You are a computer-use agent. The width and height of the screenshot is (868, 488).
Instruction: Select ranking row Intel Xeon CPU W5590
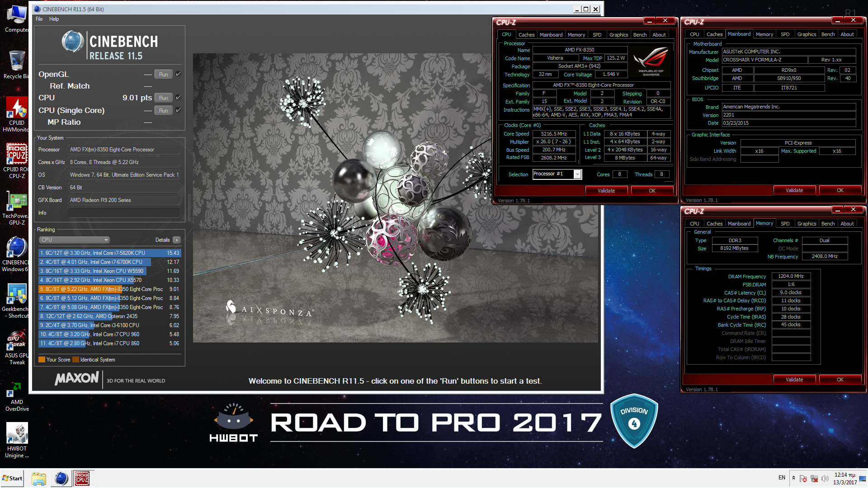coord(109,271)
